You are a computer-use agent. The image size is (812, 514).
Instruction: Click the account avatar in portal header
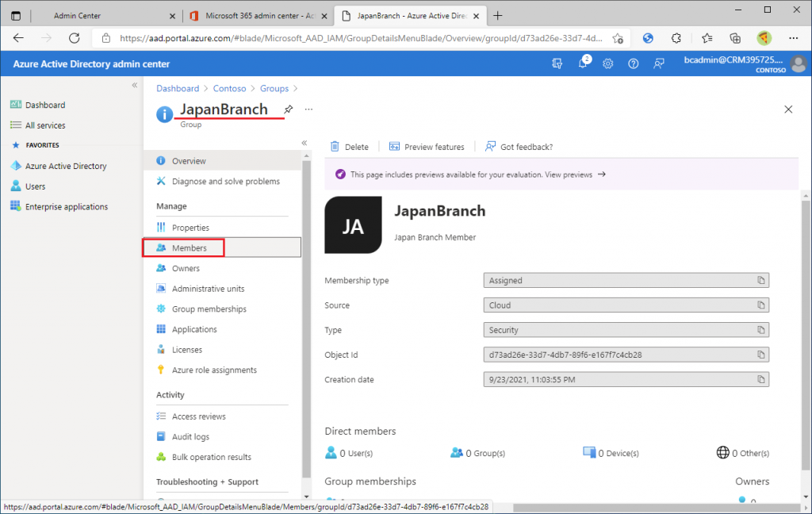tap(799, 63)
